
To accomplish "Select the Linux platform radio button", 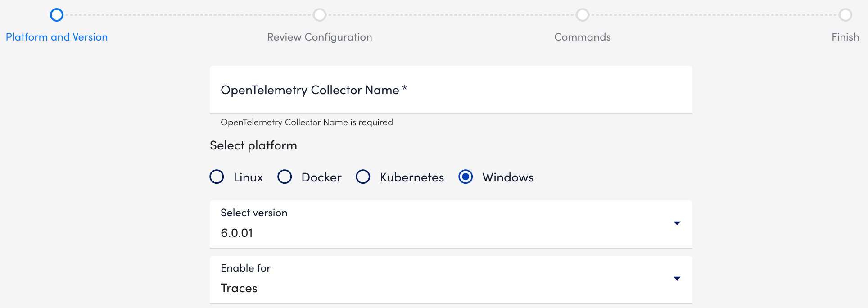I will coord(217,177).
